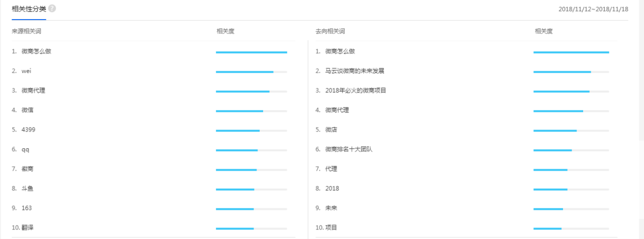Viewport: 644px width, 239px height.
Task: Open destination keyword 2018
Action: [332, 188]
